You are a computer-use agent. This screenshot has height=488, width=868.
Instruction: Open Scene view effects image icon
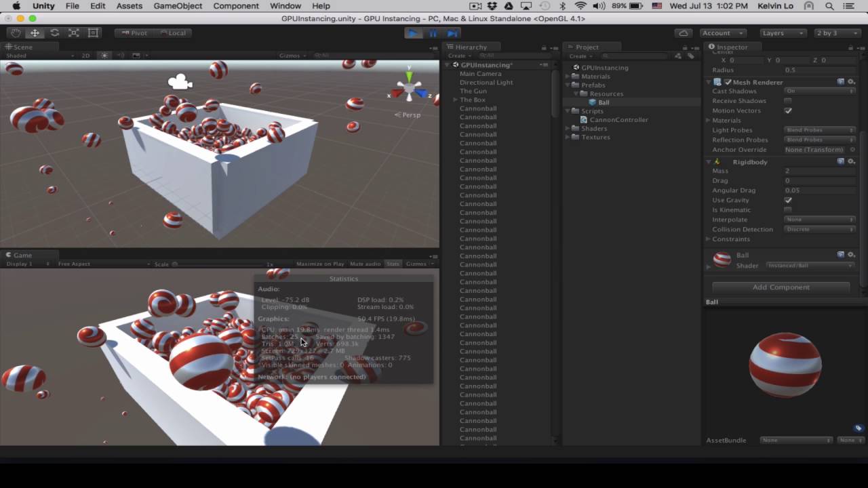[x=136, y=56]
